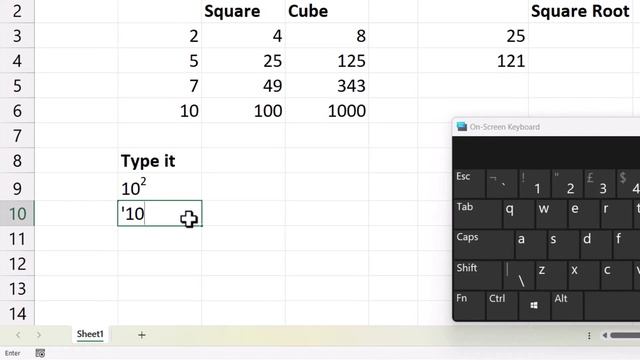
Task: Select the cell with value 343
Action: [x=327, y=86]
